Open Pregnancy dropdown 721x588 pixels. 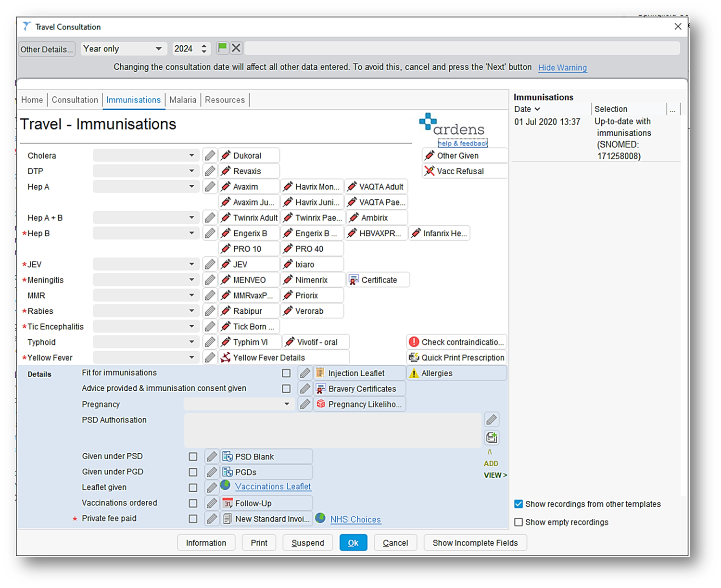pos(239,404)
